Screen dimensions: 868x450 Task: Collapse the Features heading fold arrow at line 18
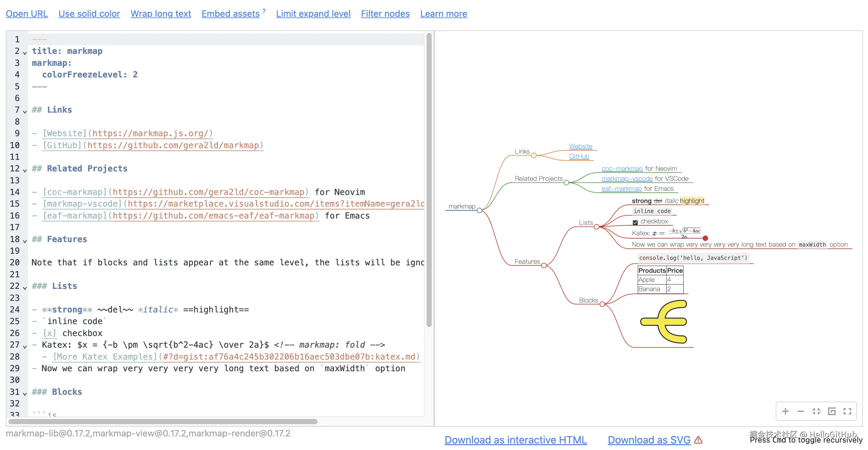(25, 241)
